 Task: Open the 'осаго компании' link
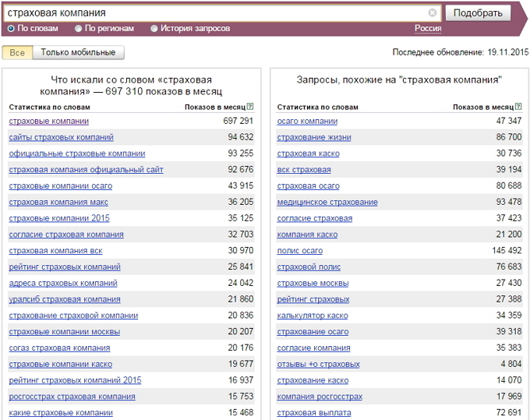coord(307,122)
